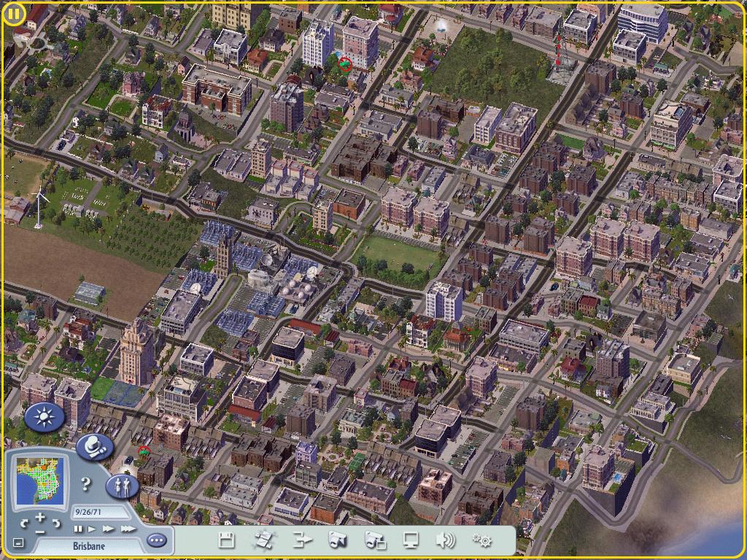The image size is (747, 560).
Task: Collapse the control panel with minimize box
Action: pos(19,542)
